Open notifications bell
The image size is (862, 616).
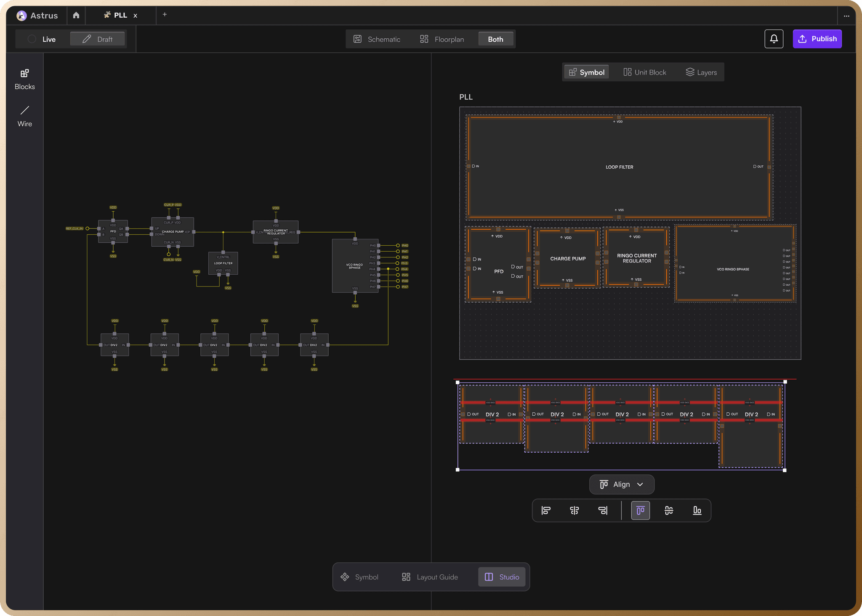click(x=774, y=39)
